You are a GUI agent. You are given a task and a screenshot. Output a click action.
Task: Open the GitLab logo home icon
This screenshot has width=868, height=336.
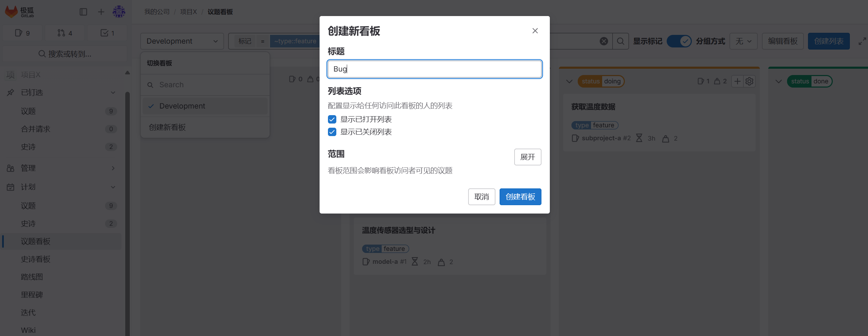[11, 12]
